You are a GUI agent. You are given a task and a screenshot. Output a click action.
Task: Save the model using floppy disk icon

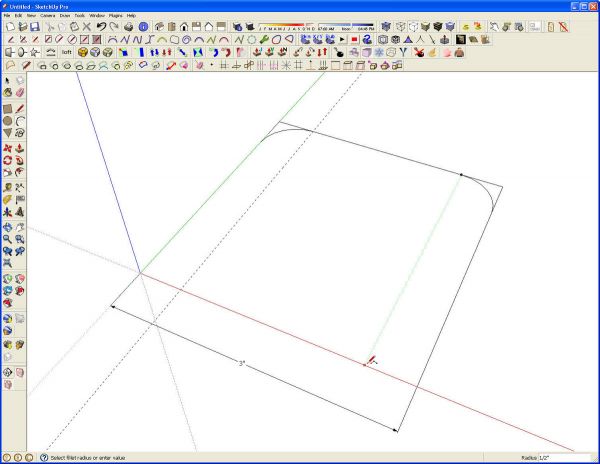tap(35, 26)
